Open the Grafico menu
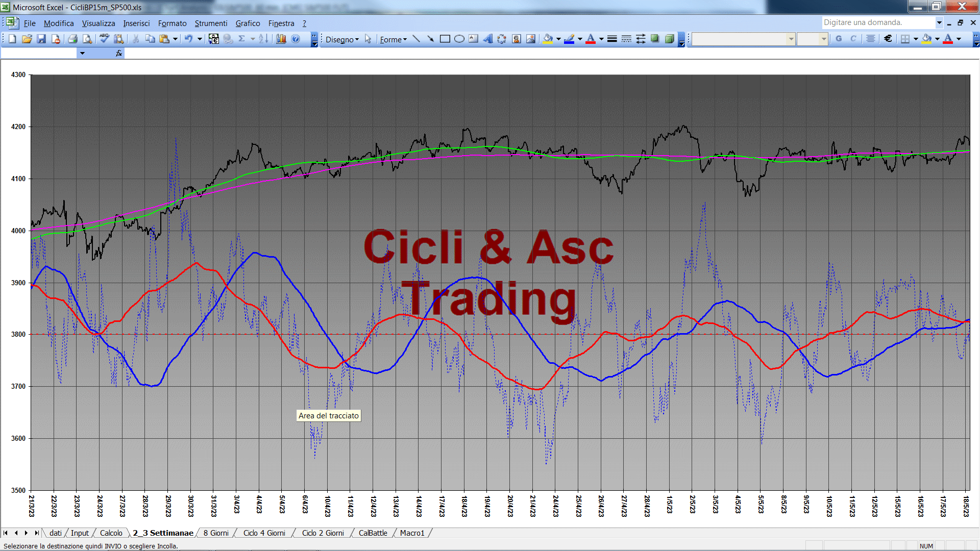The height and width of the screenshot is (551, 980). tap(248, 23)
